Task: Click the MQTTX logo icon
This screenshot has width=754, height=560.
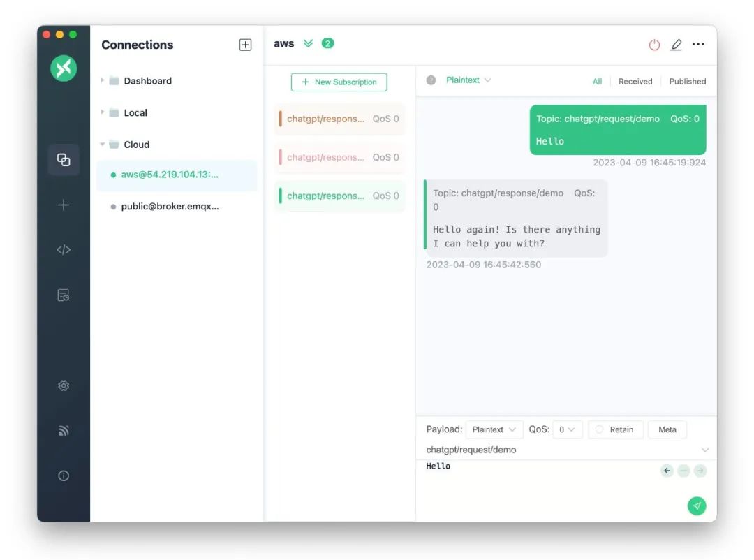Action: coord(64,68)
